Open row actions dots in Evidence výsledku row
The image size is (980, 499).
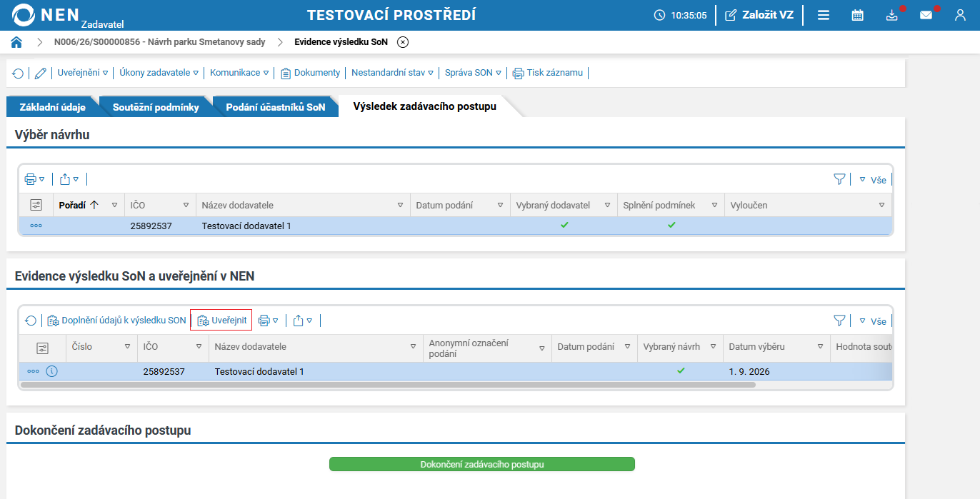[34, 371]
